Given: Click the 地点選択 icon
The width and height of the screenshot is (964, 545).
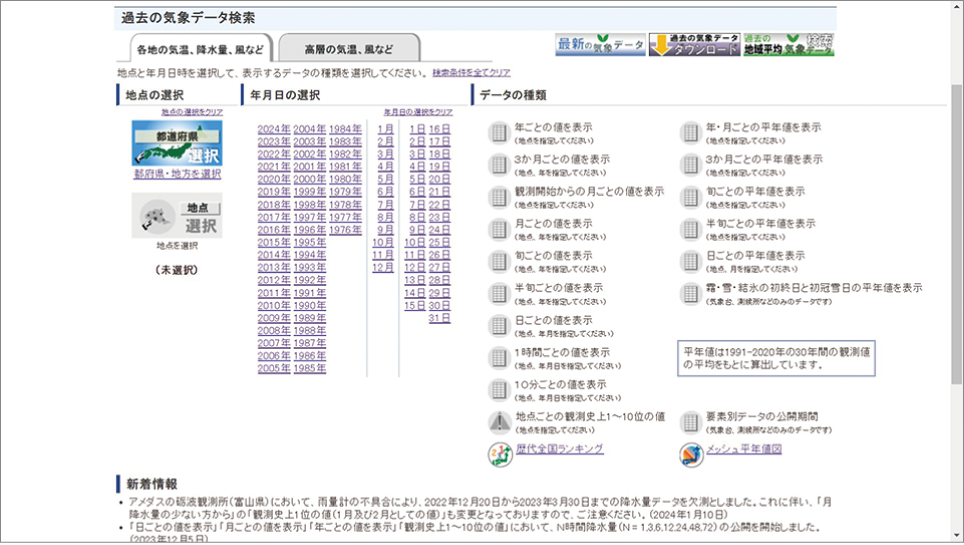Looking at the screenshot, I should [x=177, y=215].
